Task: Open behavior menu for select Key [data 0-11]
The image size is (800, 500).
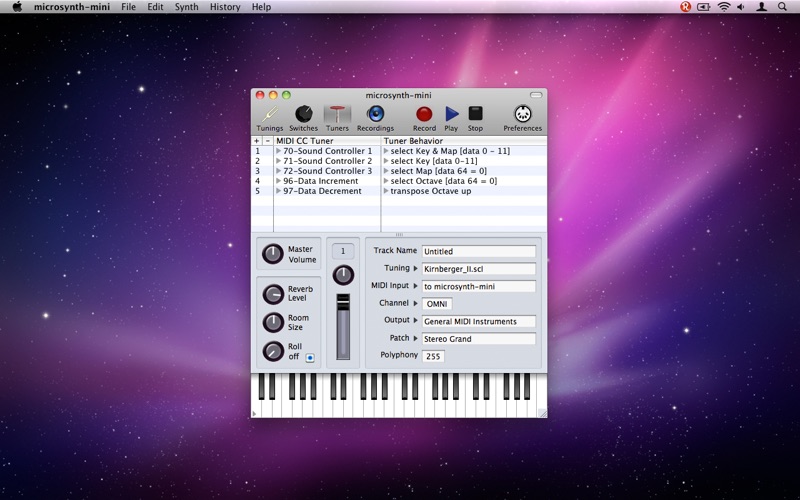Action: pos(386,161)
